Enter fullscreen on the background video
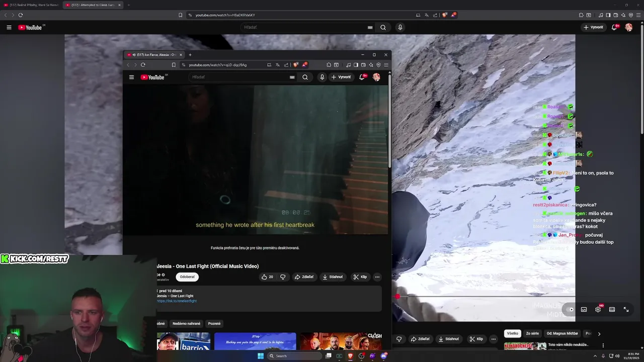This screenshot has width=644, height=362. 626,309
